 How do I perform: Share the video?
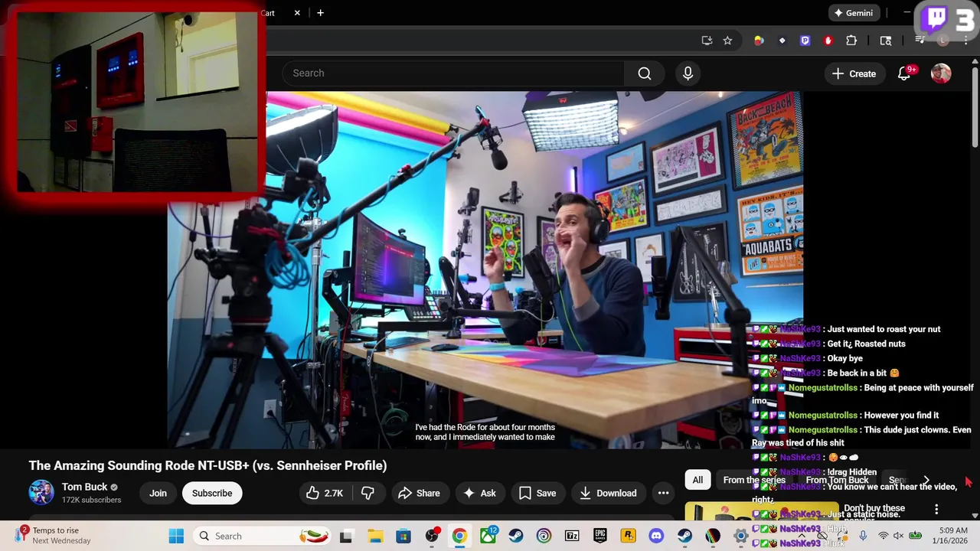point(419,493)
